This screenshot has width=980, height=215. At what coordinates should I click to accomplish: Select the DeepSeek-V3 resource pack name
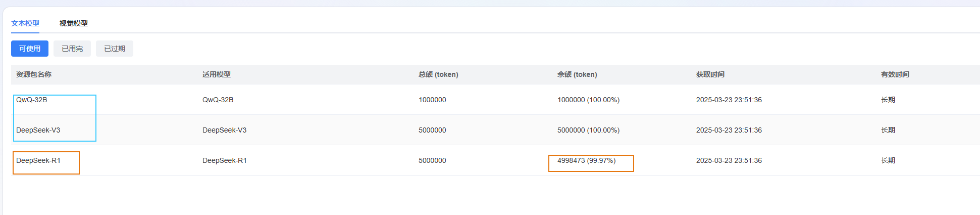click(38, 130)
